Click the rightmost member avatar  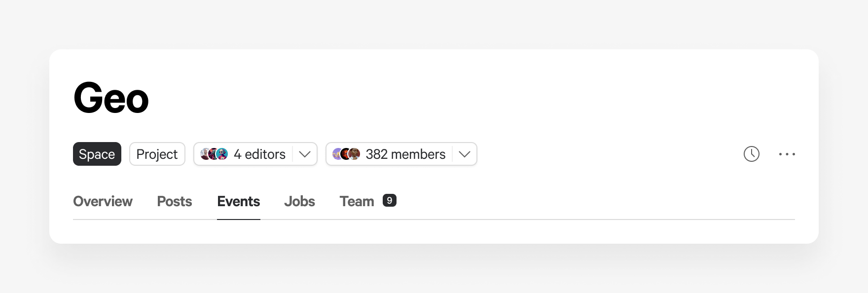(355, 154)
